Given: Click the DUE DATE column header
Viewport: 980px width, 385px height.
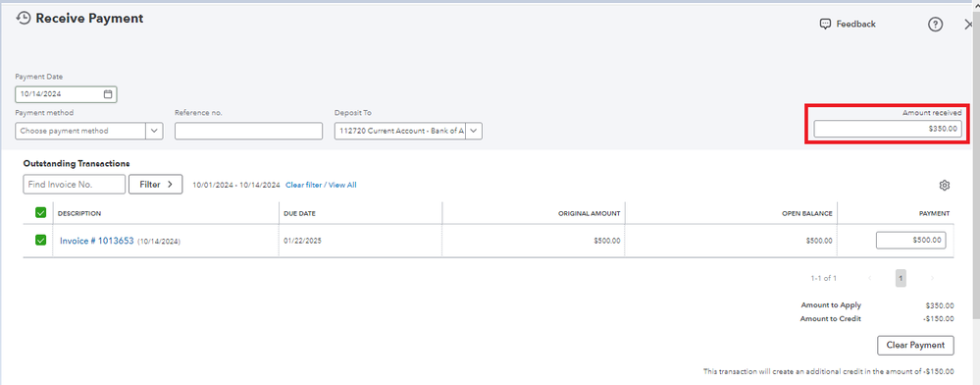Looking at the screenshot, I should coord(299,213).
